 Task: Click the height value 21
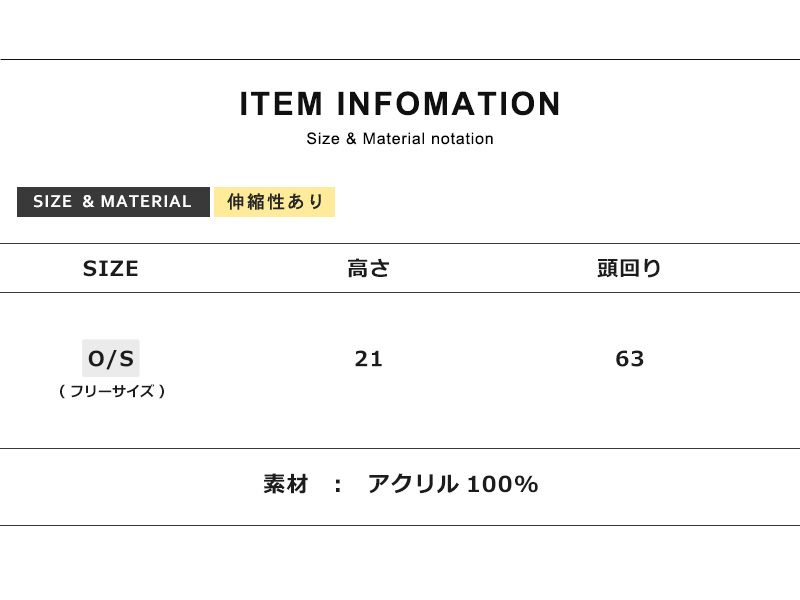pos(368,359)
